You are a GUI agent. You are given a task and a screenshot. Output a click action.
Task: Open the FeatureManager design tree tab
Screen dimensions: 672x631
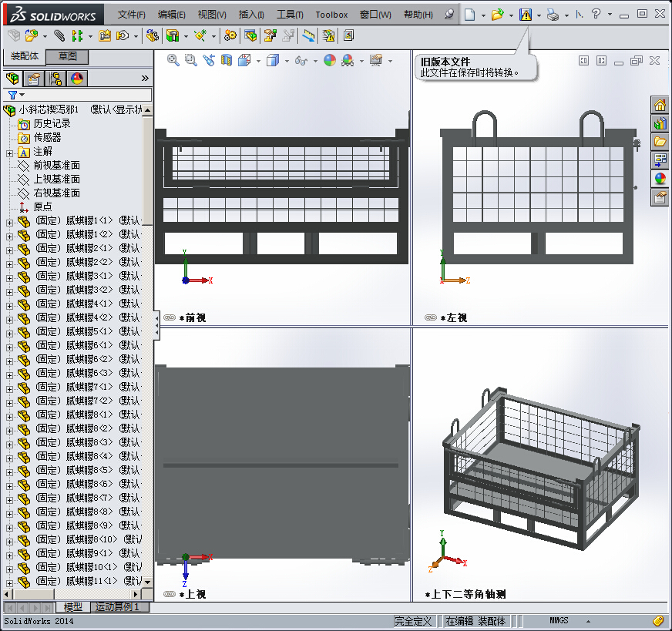click(x=12, y=79)
